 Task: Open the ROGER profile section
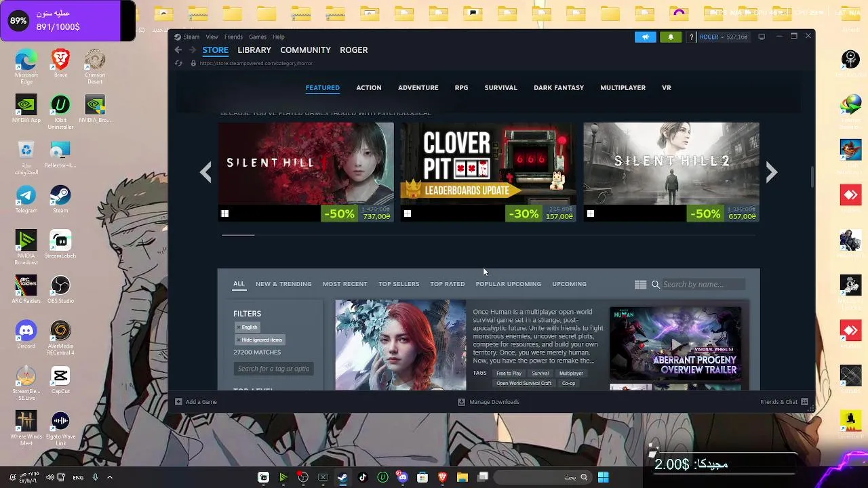(x=354, y=50)
